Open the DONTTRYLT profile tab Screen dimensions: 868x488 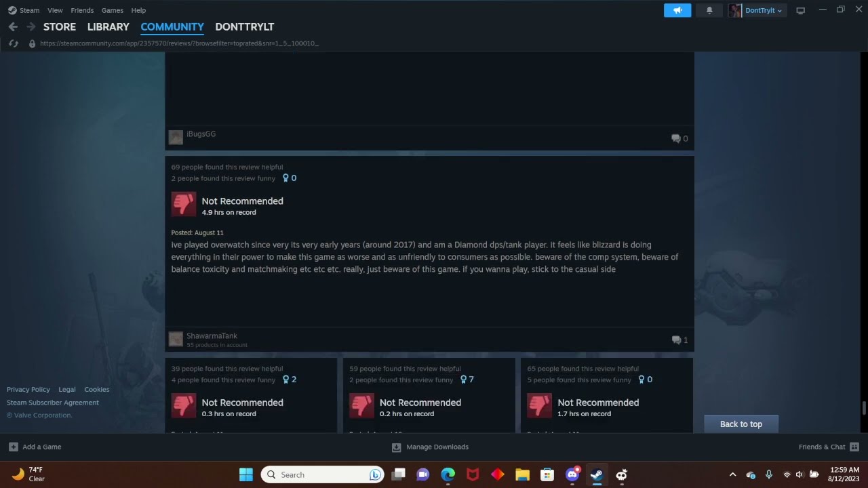click(x=244, y=27)
